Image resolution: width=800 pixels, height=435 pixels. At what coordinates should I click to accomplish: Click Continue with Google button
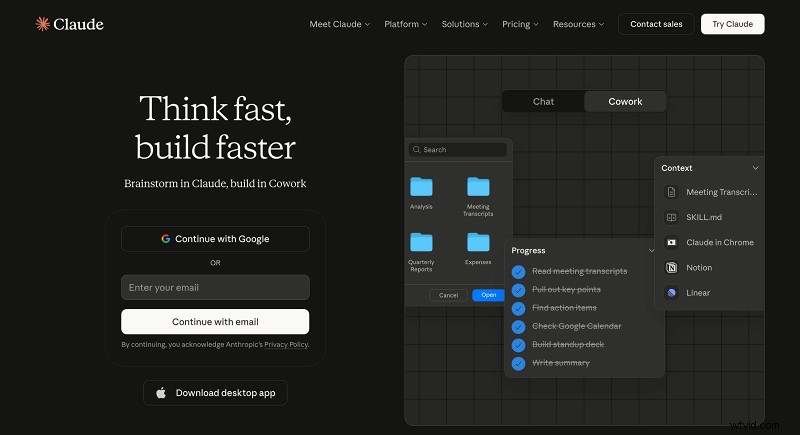215,239
